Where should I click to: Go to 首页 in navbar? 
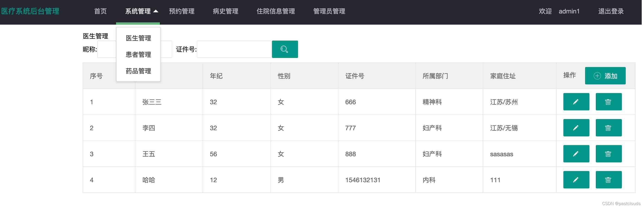pyautogui.click(x=101, y=11)
